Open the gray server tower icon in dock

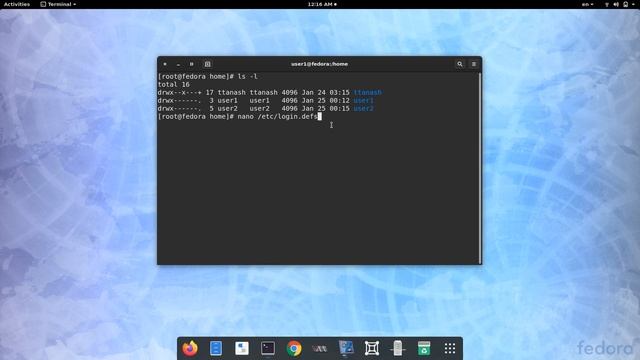[398, 348]
